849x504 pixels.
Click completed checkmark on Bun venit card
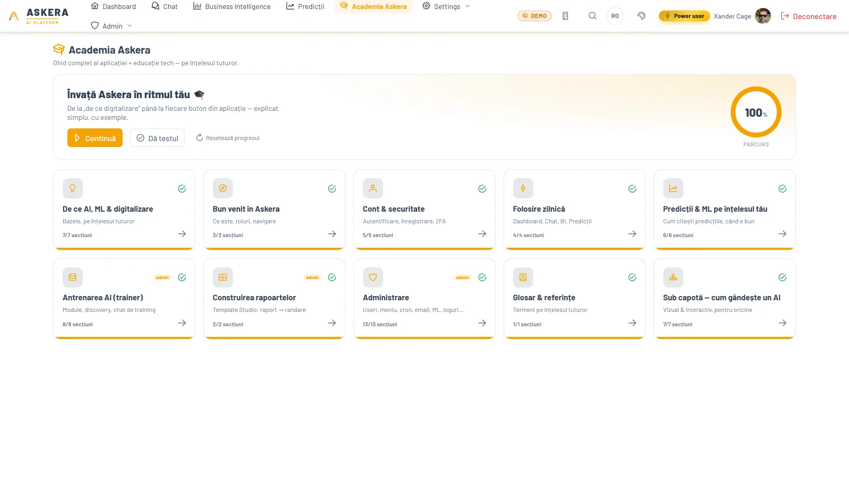point(332,189)
